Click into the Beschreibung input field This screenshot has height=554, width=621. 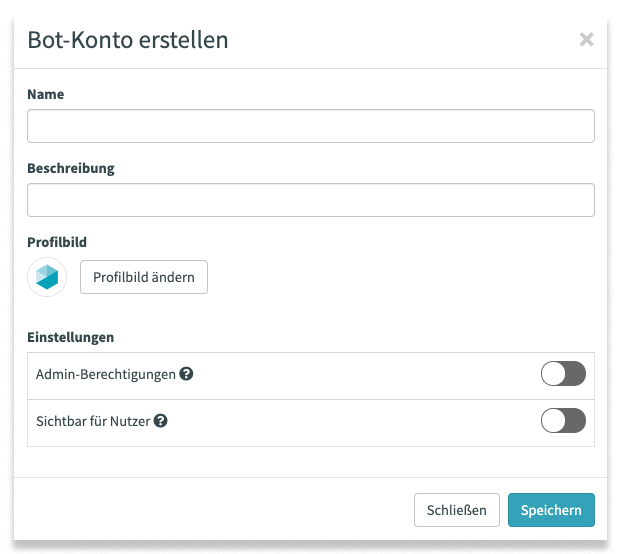click(310, 200)
